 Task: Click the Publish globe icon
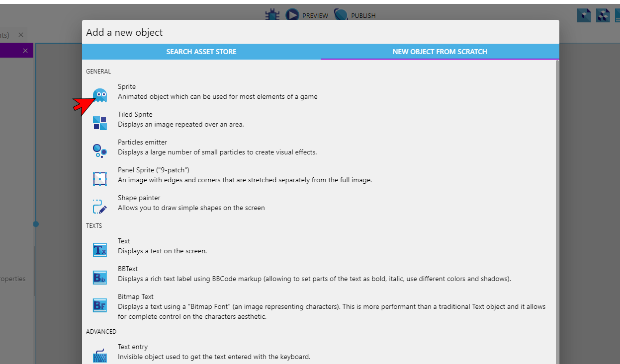pyautogui.click(x=341, y=15)
